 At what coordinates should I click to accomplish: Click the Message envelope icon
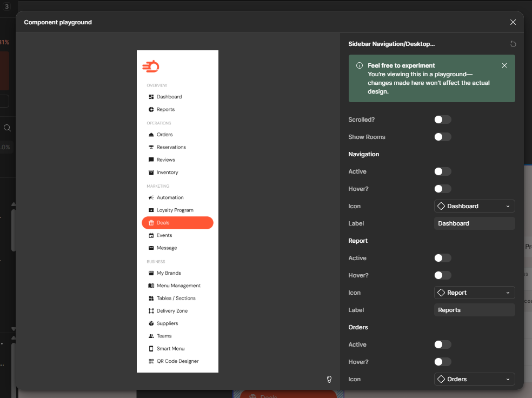click(151, 248)
